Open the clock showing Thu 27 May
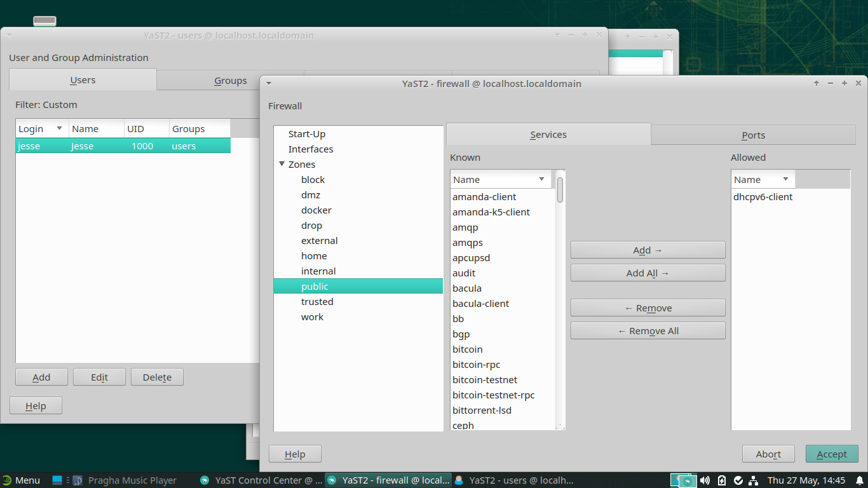868x488 pixels. 806,480
